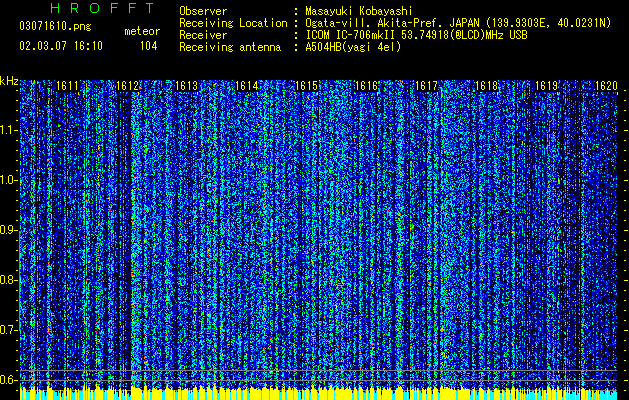Click the 1615 time marker
The height and width of the screenshot is (400, 629).
(x=306, y=86)
